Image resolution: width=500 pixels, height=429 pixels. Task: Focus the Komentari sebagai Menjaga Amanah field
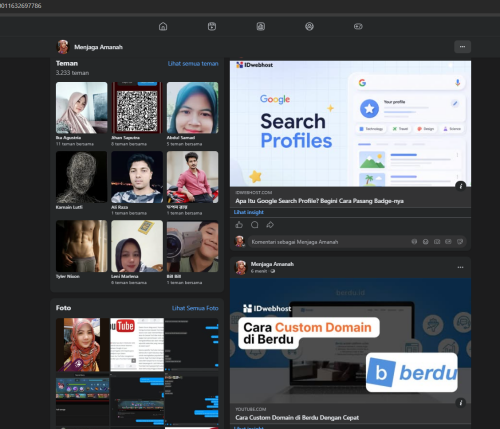pos(357,242)
